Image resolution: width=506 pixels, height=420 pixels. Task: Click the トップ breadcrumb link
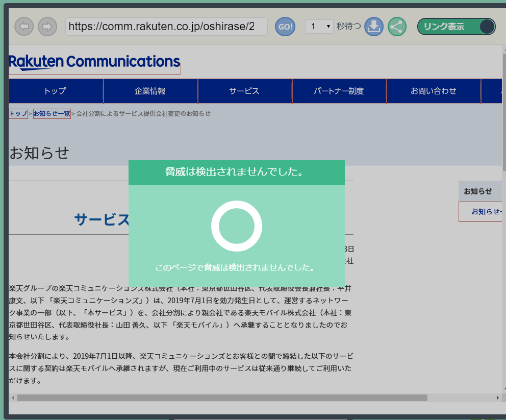[18, 114]
